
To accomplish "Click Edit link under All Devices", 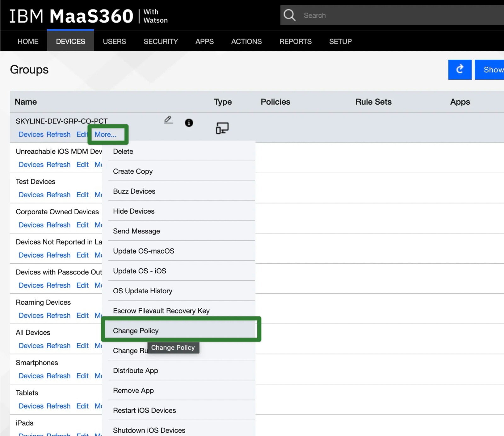I will tap(83, 346).
